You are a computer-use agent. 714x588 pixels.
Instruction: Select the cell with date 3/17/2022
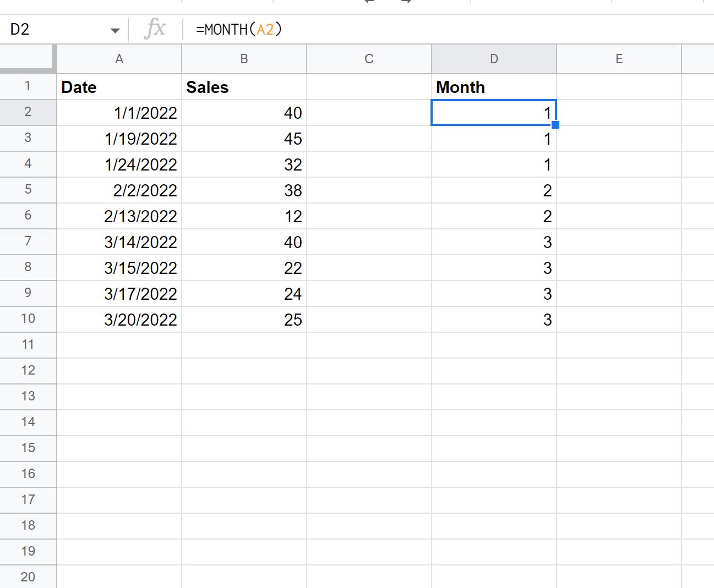119,294
